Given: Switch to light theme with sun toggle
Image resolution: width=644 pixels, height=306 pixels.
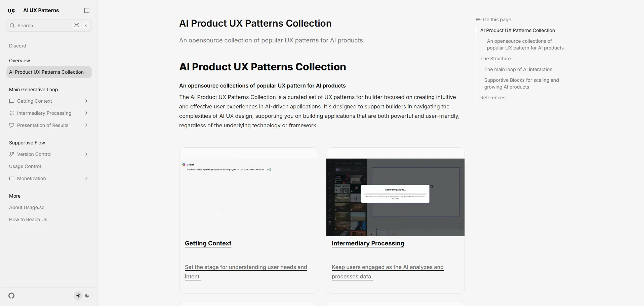Looking at the screenshot, I should 78,296.
